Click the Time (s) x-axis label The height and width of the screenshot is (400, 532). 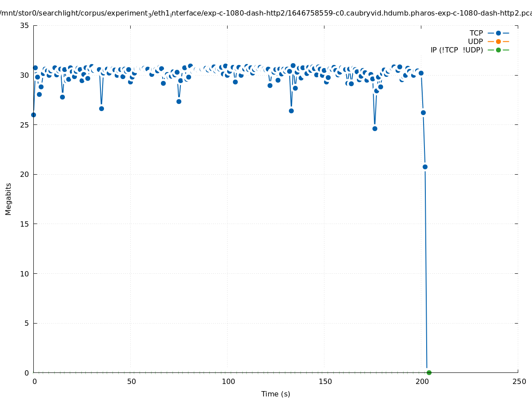pos(276,394)
